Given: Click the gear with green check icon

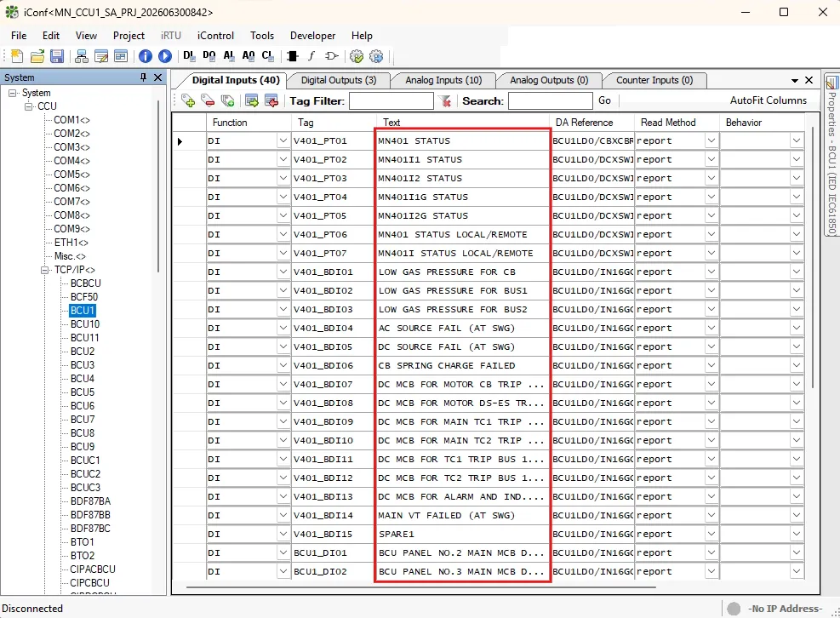Looking at the screenshot, I should click(357, 55).
